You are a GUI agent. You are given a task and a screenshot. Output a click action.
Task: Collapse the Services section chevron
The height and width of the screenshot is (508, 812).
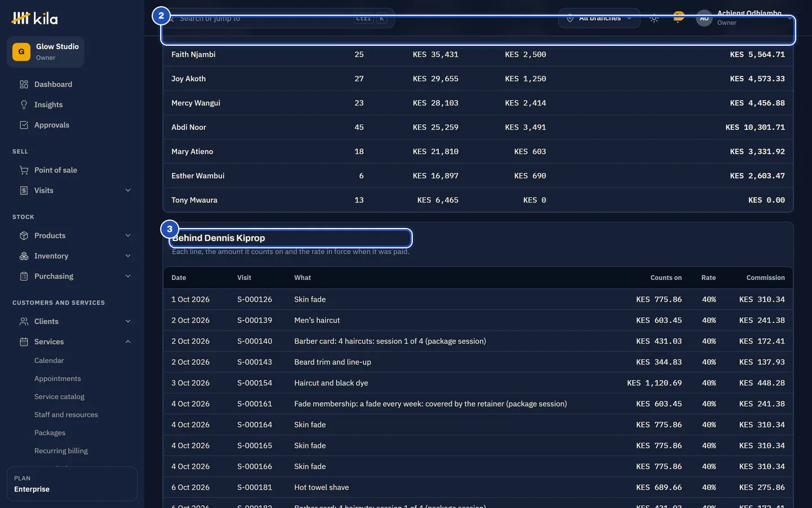[128, 342]
